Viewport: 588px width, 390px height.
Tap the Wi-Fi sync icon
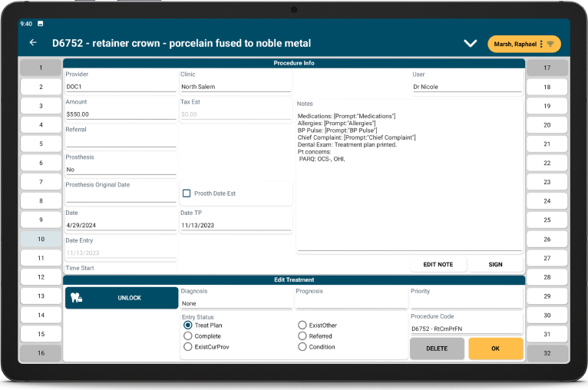click(551, 44)
